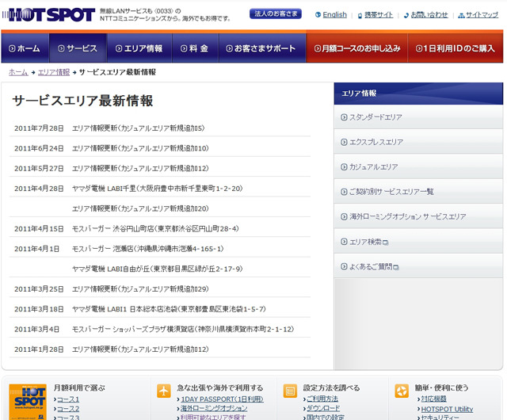
Task: Open the 料金 navigation tab
Action: point(195,48)
